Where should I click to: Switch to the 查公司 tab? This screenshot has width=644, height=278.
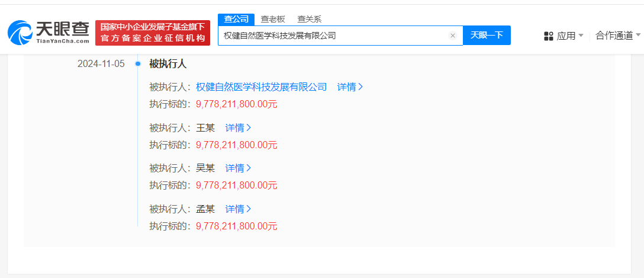[x=236, y=19]
